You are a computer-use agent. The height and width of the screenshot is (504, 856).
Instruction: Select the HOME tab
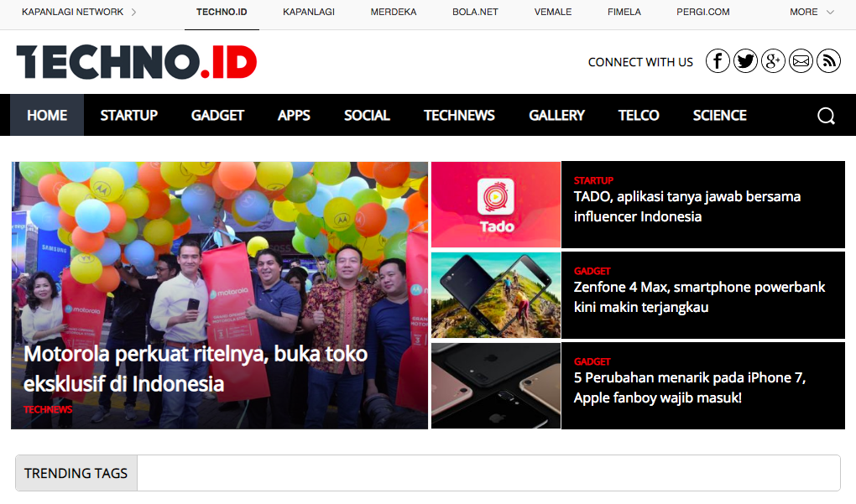tap(46, 115)
